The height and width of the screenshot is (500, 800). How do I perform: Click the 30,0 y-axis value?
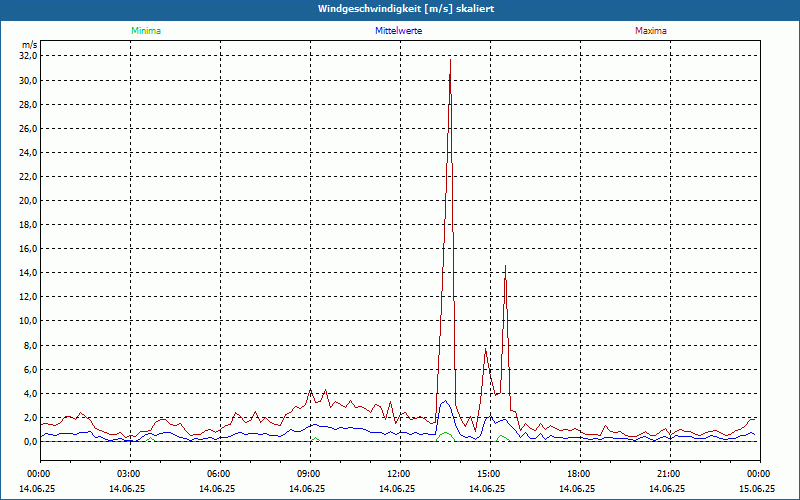tap(28, 80)
